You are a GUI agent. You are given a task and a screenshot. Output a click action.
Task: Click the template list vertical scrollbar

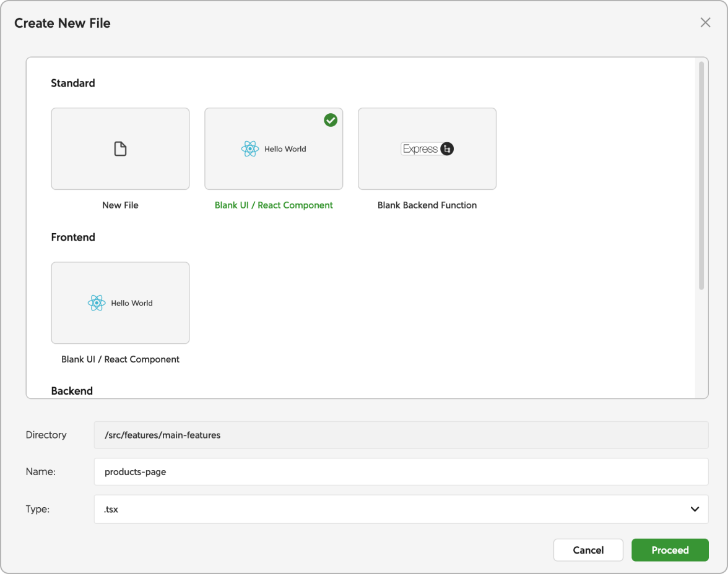coord(701,176)
